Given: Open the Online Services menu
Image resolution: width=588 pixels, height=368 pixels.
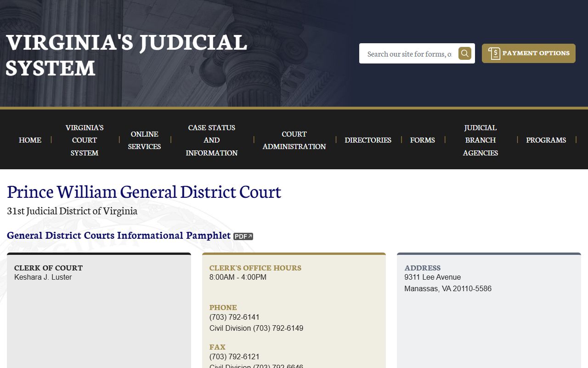Looking at the screenshot, I should [144, 140].
